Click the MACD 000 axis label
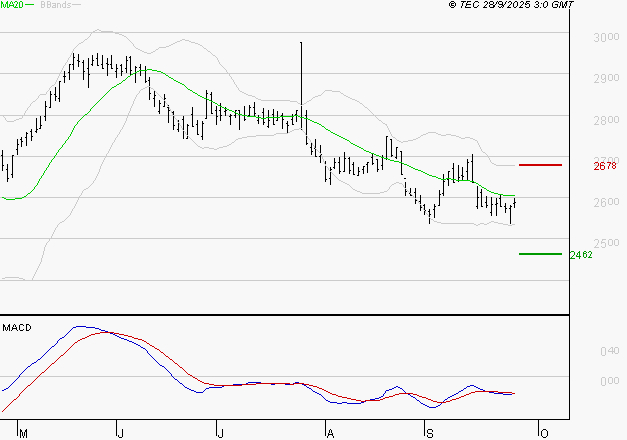Screen dimensions: 627x440 point(610,381)
